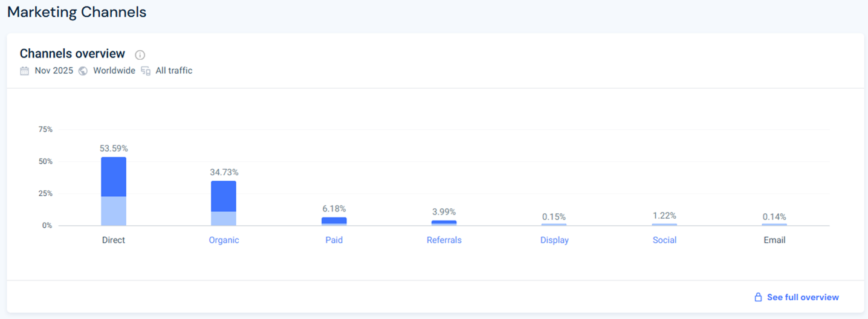Click the devices icon before All traffic
The width and height of the screenshot is (868, 319).
tap(146, 71)
